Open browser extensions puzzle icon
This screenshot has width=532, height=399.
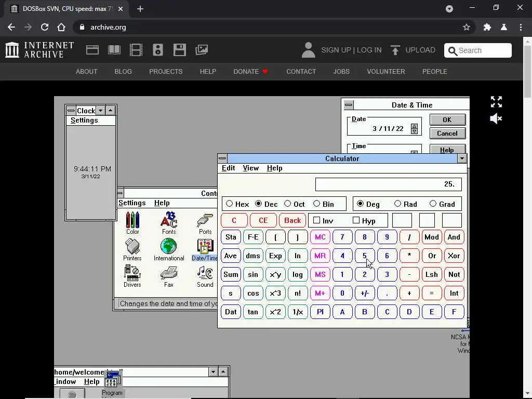(x=487, y=27)
